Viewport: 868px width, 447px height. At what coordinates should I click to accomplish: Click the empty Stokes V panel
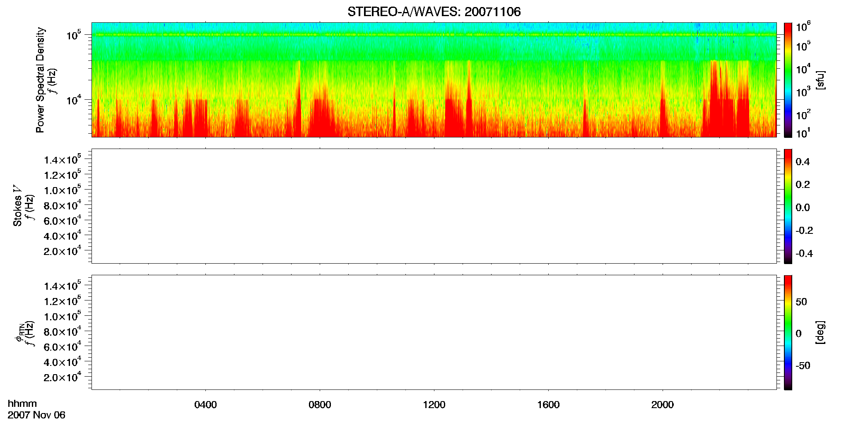(x=434, y=206)
